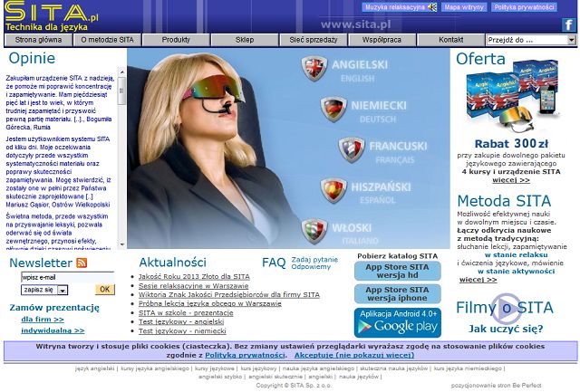Go to Strona główna menu item
Screen dimensions: 580x392
pos(38,40)
